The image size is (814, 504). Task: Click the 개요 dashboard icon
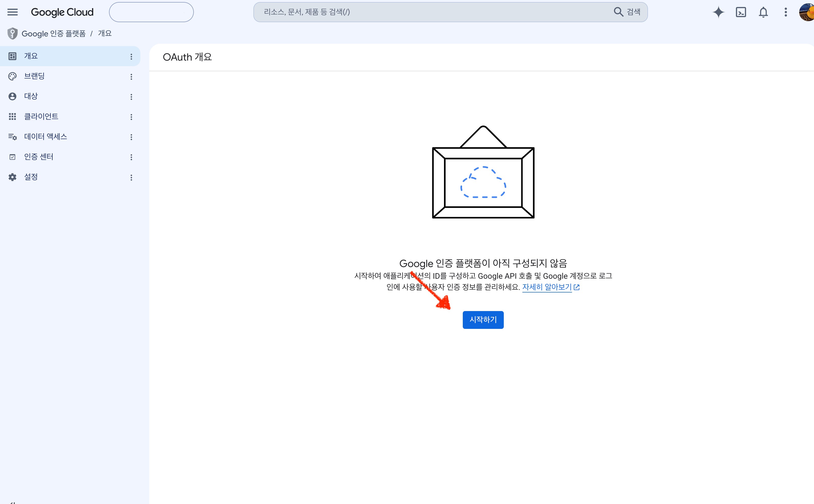(x=12, y=56)
